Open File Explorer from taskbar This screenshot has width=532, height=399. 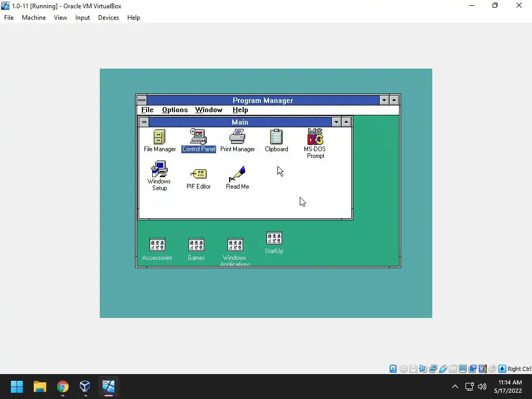coord(39,387)
